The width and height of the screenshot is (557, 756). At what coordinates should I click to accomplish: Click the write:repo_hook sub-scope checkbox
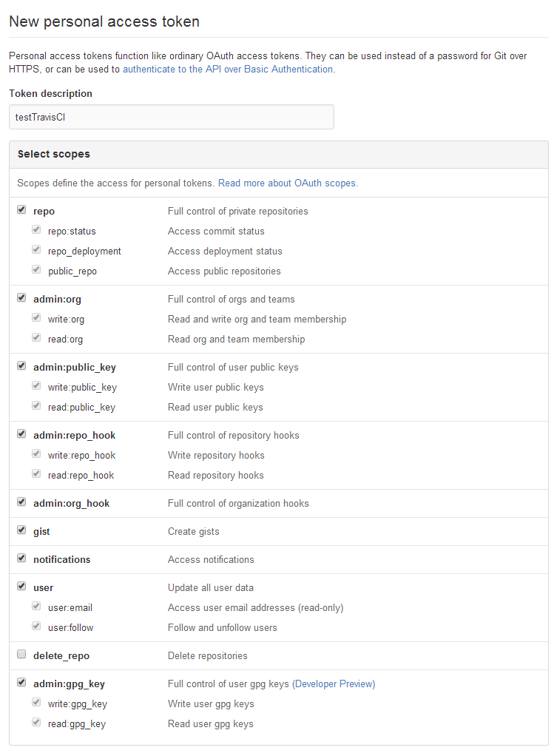pos(36,455)
